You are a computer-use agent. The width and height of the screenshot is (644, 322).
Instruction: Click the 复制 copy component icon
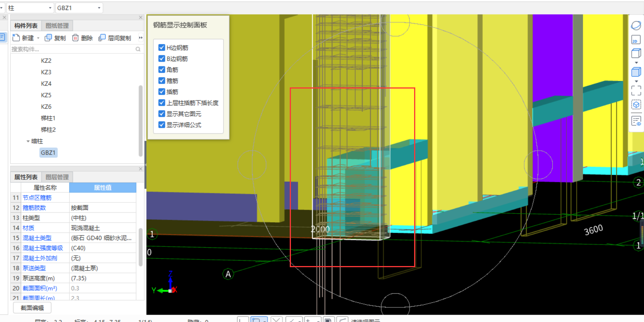click(48, 38)
